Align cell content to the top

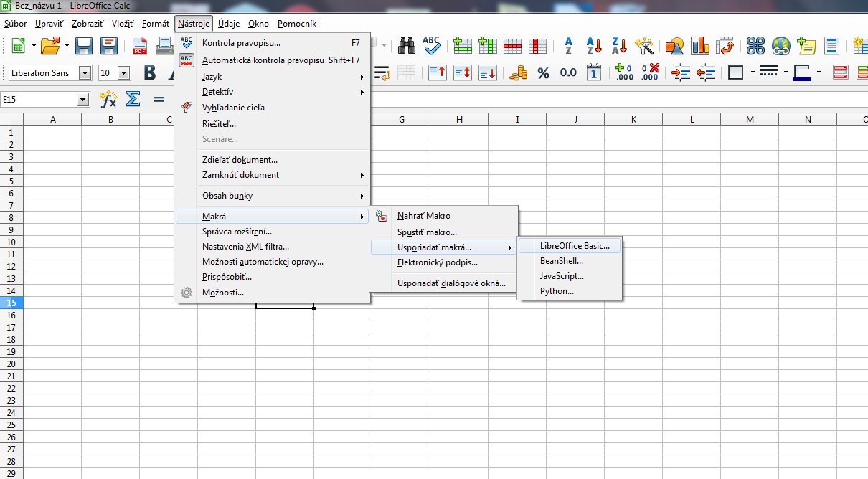click(x=438, y=72)
